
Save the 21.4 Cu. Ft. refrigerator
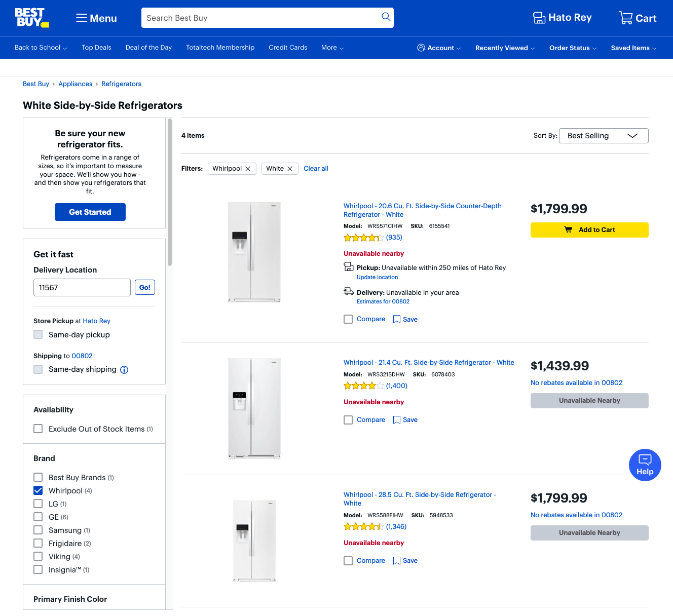[405, 420]
